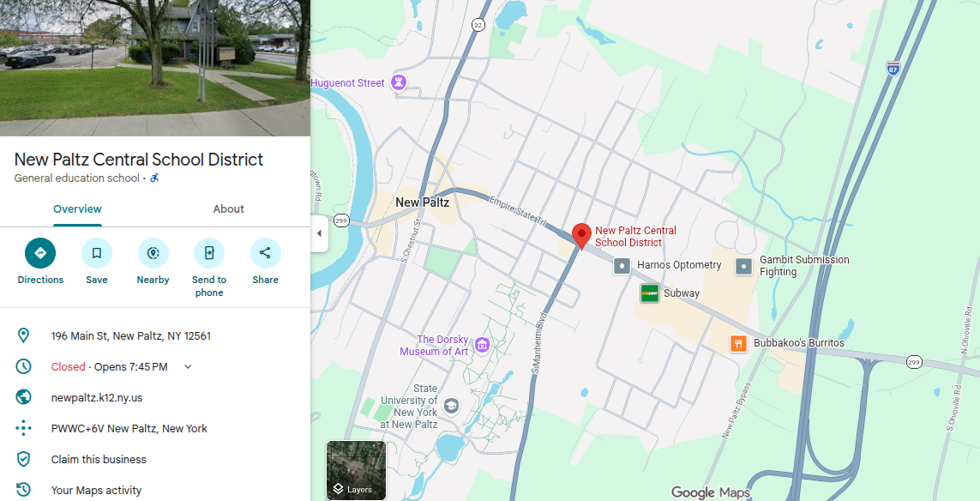Select the Overview tab
980x501 pixels.
coord(77,209)
